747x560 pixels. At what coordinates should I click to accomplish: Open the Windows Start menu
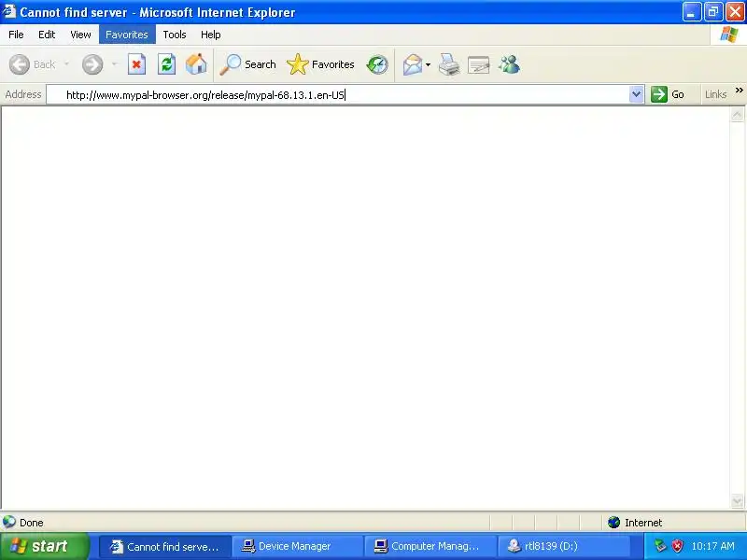coord(44,546)
